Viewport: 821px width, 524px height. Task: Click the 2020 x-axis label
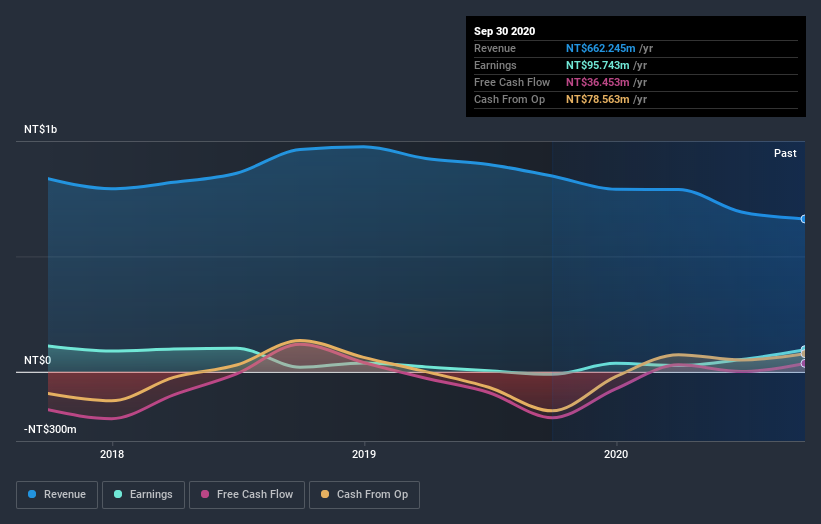[x=616, y=454]
